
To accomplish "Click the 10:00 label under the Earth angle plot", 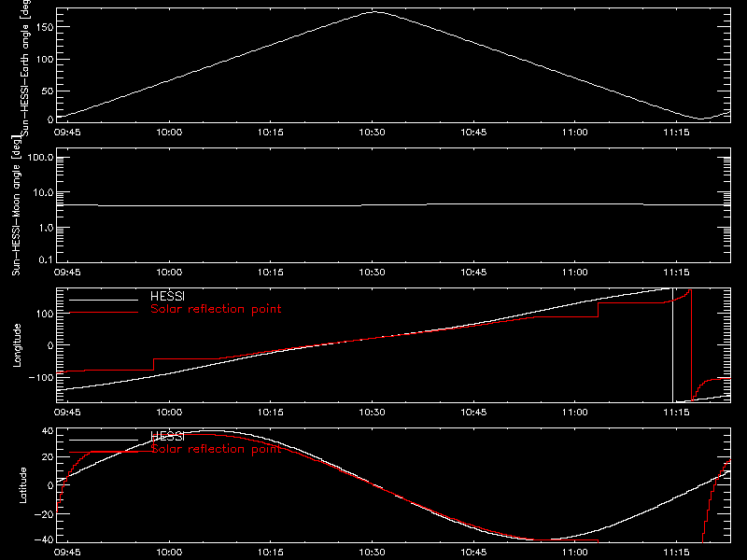I will point(169,133).
